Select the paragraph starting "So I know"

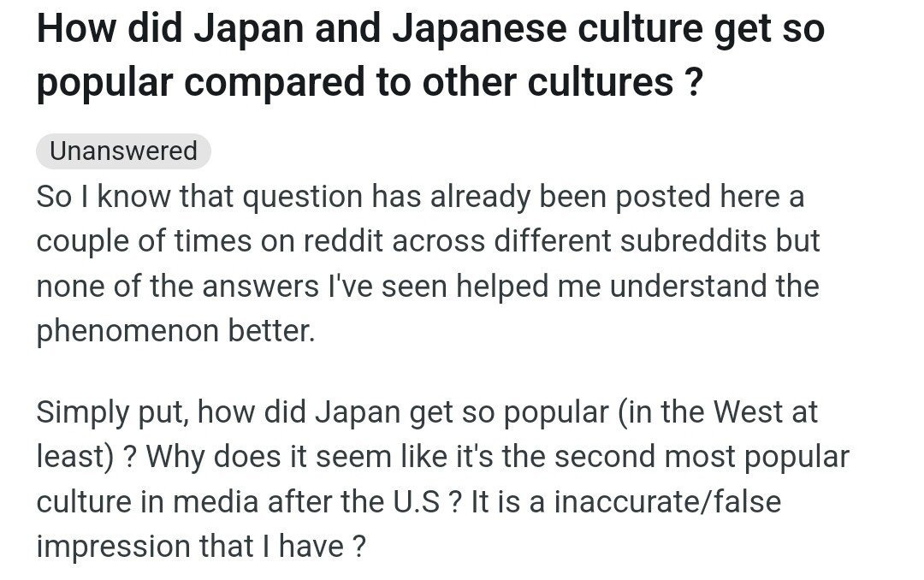(x=428, y=263)
